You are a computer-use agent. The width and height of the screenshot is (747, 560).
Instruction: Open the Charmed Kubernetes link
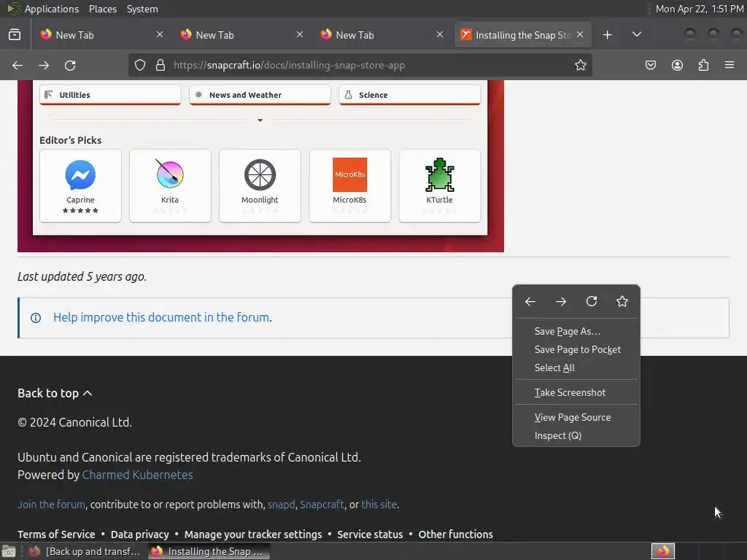[138, 475]
